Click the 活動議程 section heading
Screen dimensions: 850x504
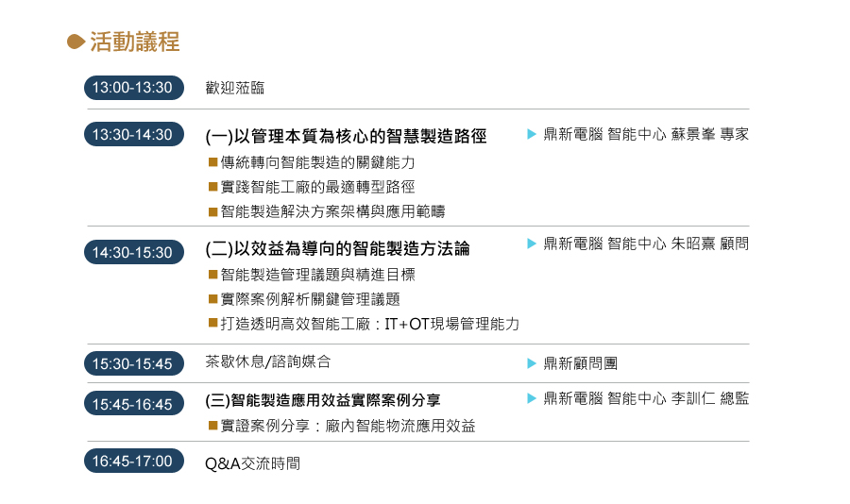point(134,42)
